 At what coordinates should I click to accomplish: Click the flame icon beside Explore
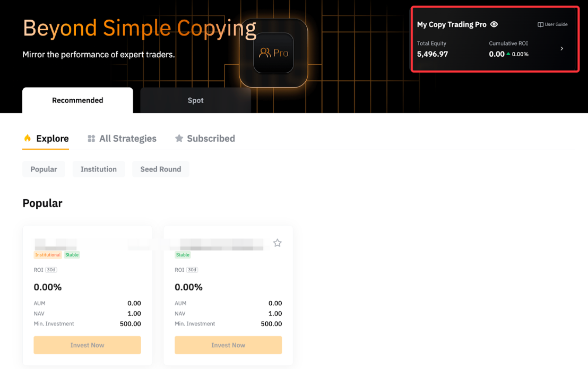[x=28, y=139]
